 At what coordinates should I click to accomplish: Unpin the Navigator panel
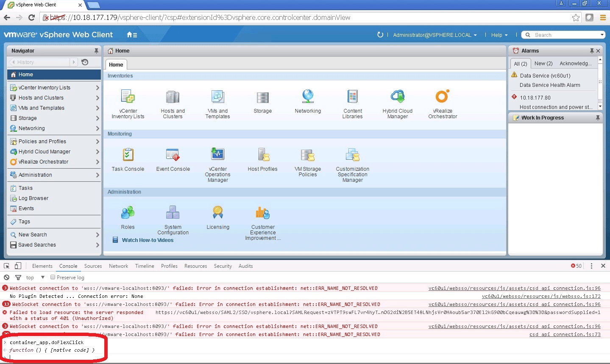(x=97, y=50)
